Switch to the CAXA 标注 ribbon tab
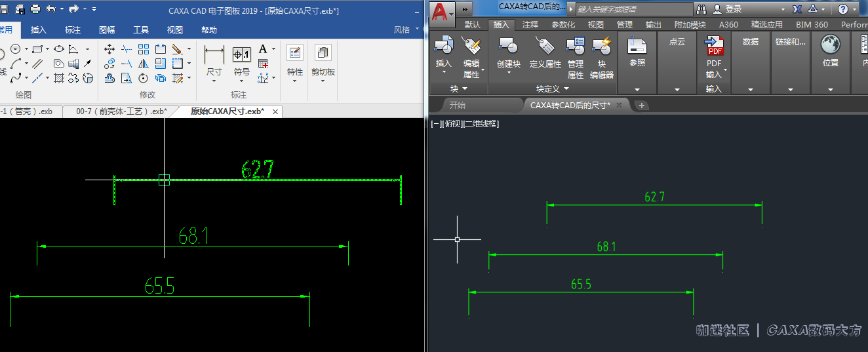Screen dimensions: 868x352 [x=73, y=29]
